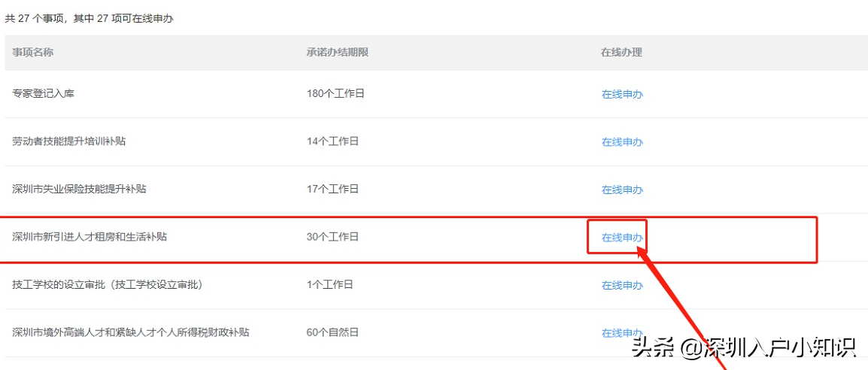This screenshot has height=370, width=868.
Task: Click the 在线办理 column header
Action: click(x=621, y=53)
